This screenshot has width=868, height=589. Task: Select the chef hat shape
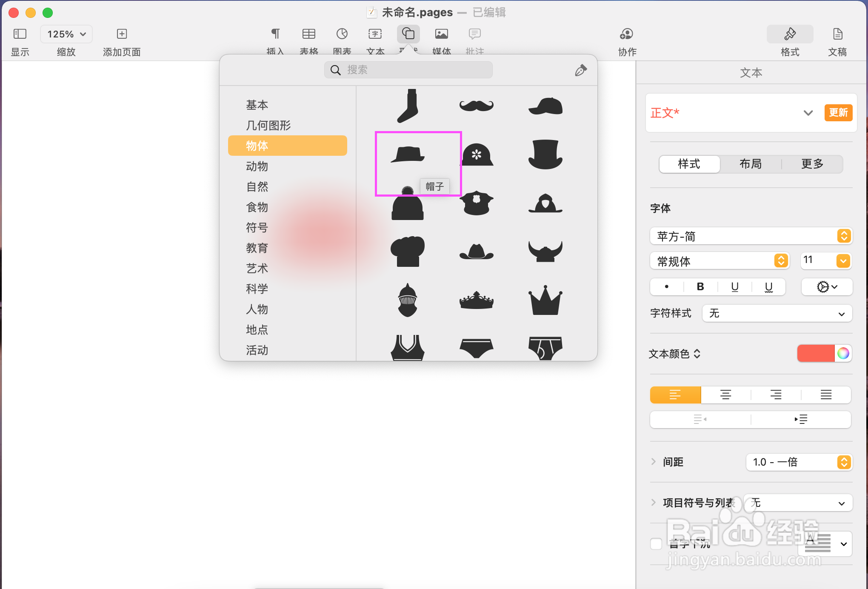pyautogui.click(x=407, y=251)
